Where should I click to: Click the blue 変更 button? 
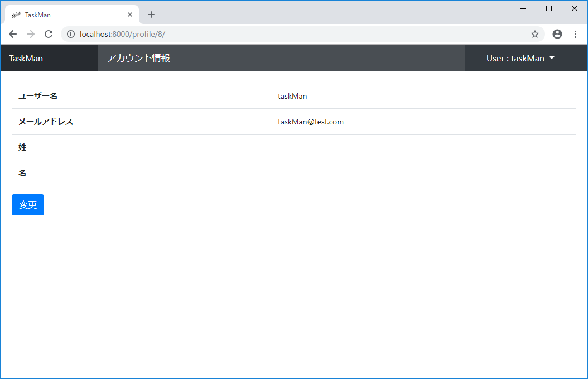coord(28,205)
